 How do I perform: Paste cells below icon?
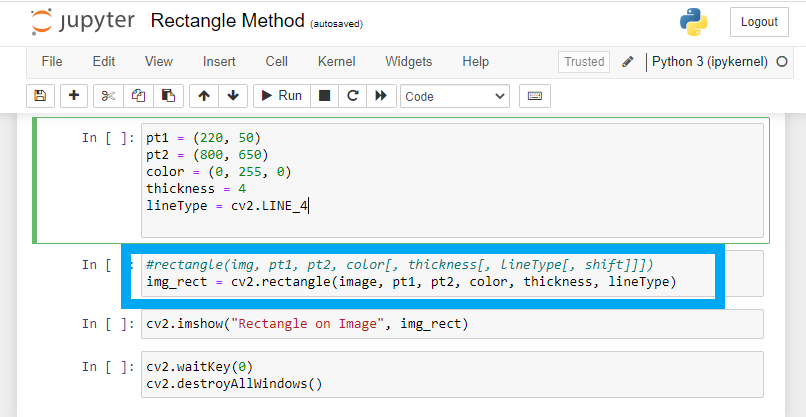coord(169,96)
